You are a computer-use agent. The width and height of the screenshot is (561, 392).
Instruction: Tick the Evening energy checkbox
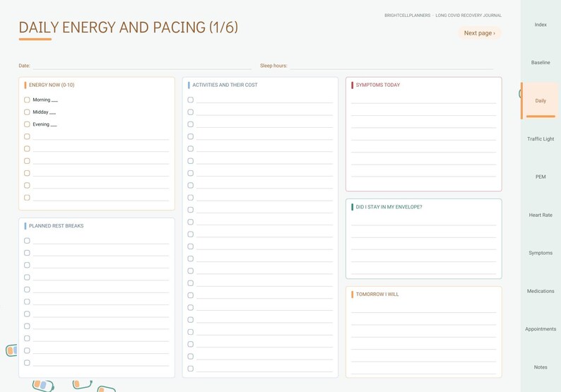tap(27, 124)
